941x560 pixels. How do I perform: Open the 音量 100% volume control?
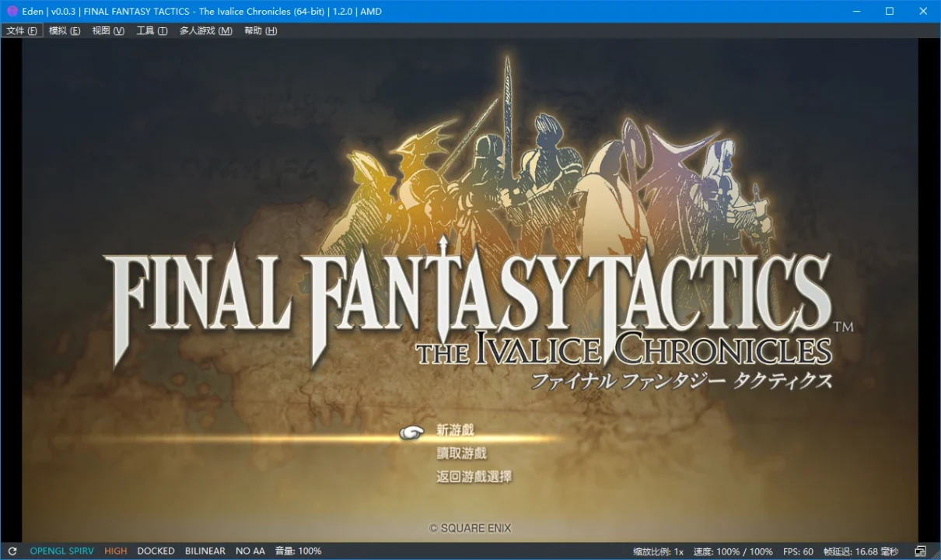tap(298, 551)
